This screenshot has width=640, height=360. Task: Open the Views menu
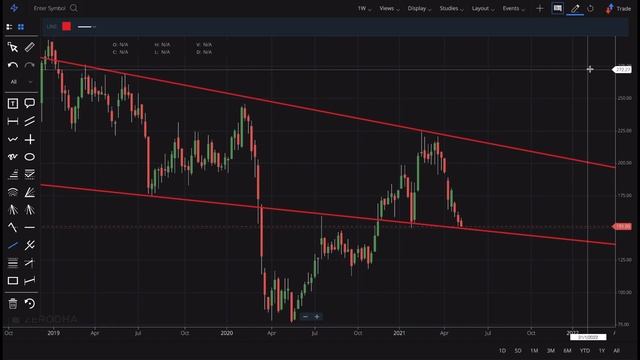tap(389, 8)
